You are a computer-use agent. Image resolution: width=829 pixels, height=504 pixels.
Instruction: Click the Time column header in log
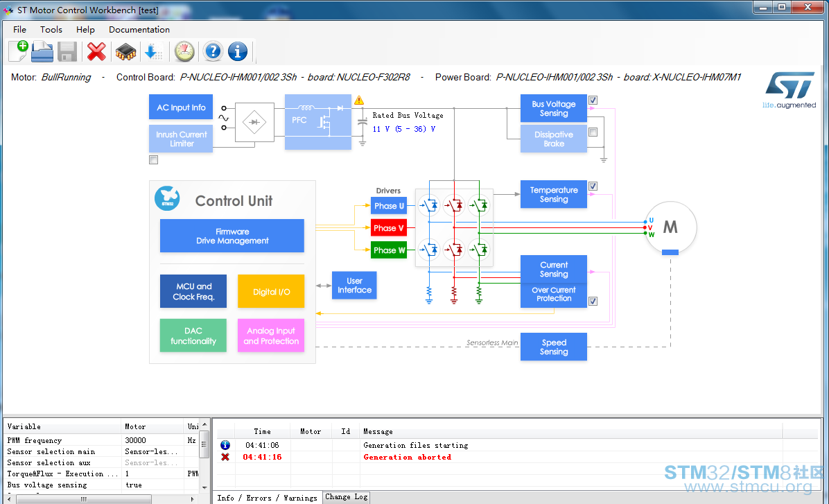[x=262, y=431]
